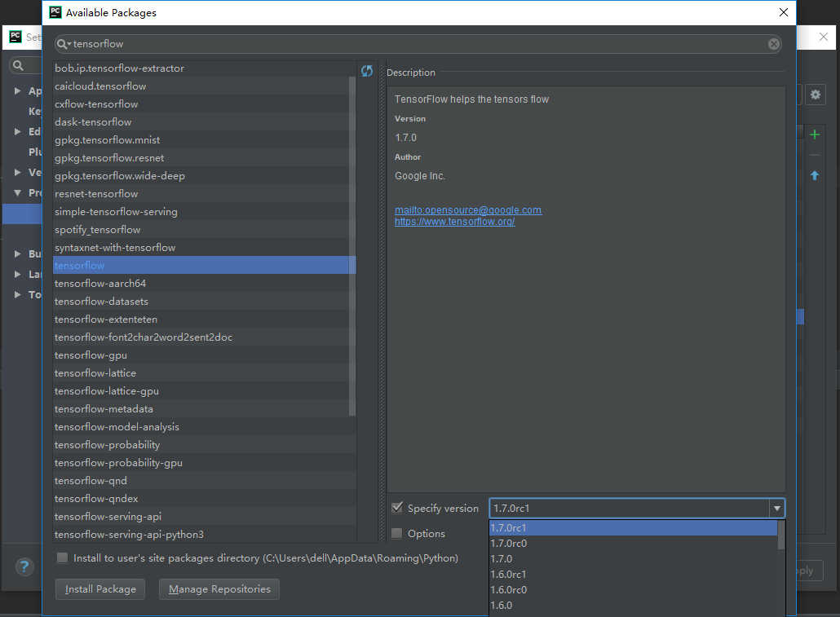Select simple-tensorflow-serving package
The height and width of the screenshot is (617, 840).
[204, 212]
